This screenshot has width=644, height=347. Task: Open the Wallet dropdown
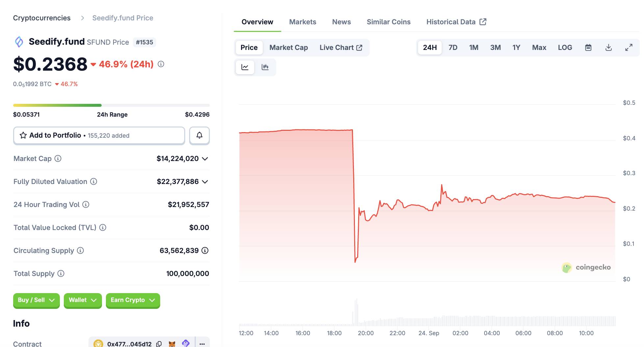click(83, 300)
